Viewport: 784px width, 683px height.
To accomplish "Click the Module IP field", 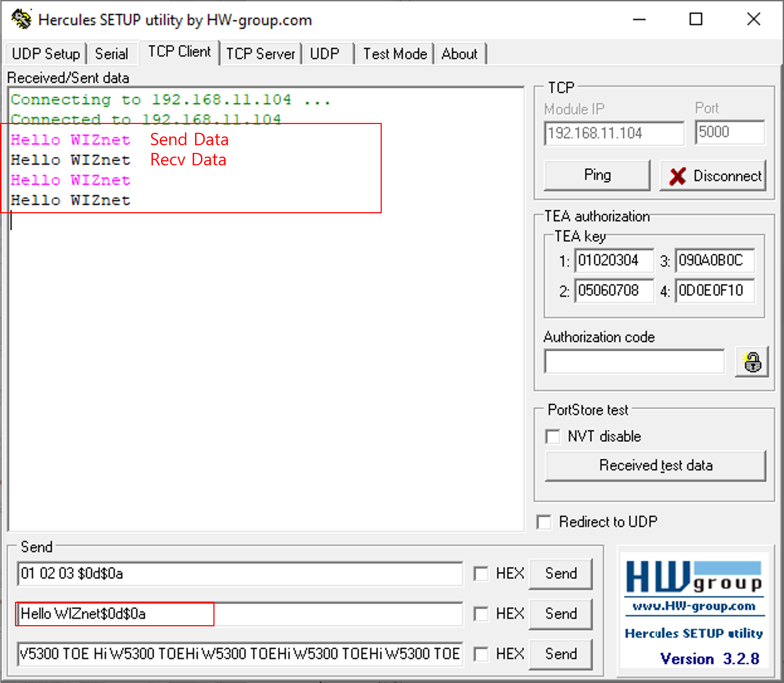I will pos(614,134).
